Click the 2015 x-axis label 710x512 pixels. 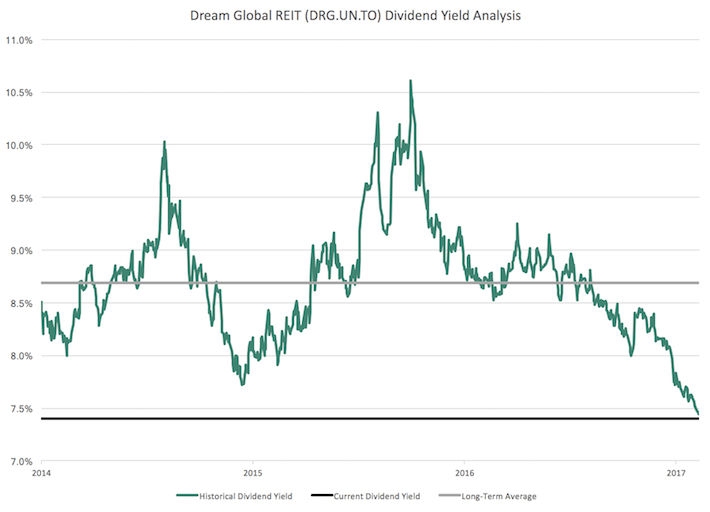pos(253,473)
